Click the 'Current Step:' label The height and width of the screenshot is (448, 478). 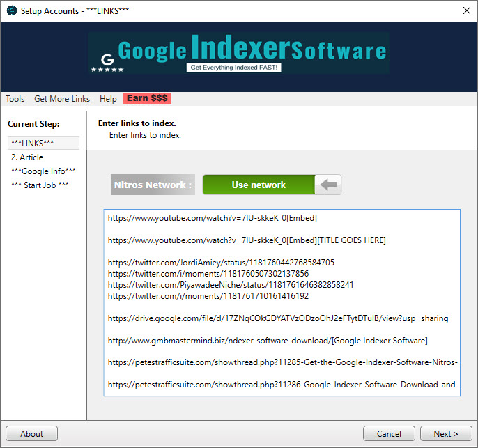[33, 124]
